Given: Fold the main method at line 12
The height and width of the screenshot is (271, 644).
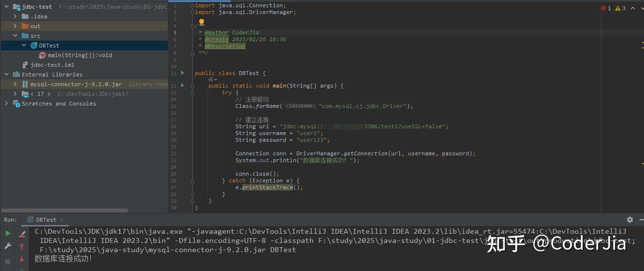Looking at the screenshot, I should point(192,86).
